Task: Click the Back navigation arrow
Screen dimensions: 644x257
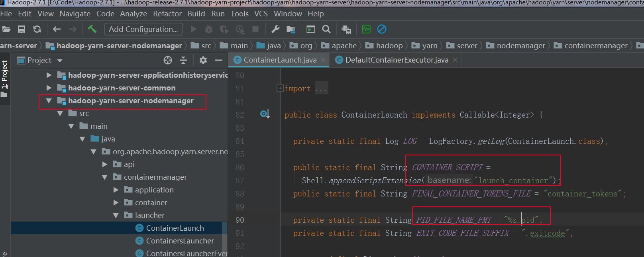Action: coord(57,29)
